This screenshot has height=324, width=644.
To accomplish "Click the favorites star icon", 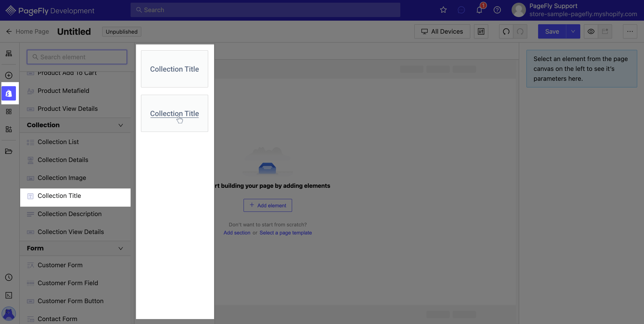I will pos(443,10).
